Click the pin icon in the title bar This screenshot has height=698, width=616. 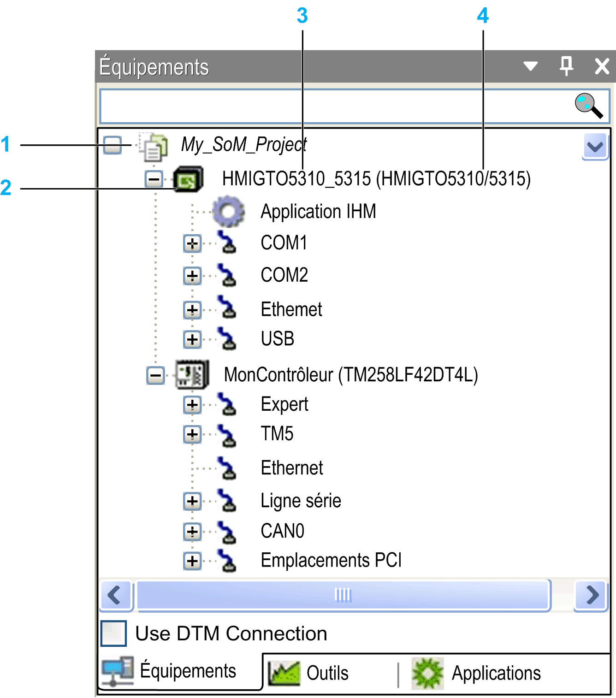coord(566,66)
